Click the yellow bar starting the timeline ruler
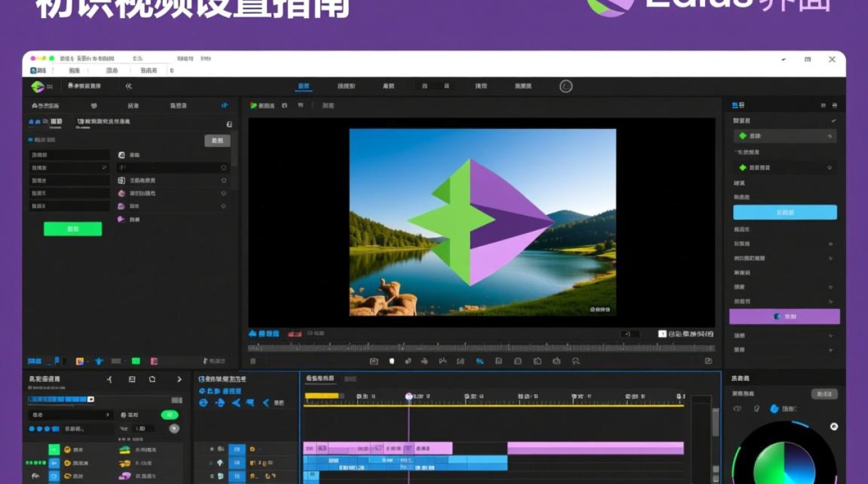Viewport: 868px width, 484px height. [322, 396]
